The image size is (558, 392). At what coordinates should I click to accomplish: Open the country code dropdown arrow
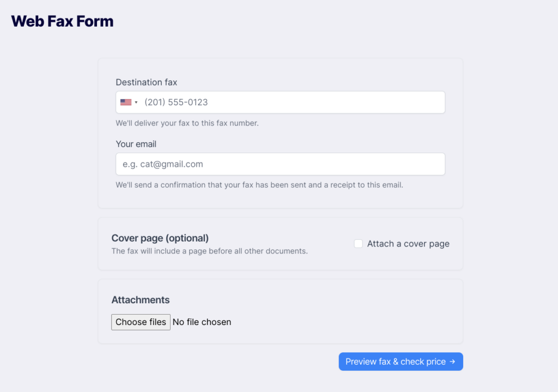pos(136,102)
